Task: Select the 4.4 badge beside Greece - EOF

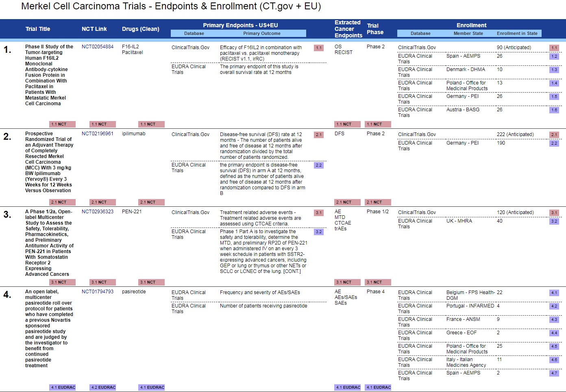Action: click(554, 333)
